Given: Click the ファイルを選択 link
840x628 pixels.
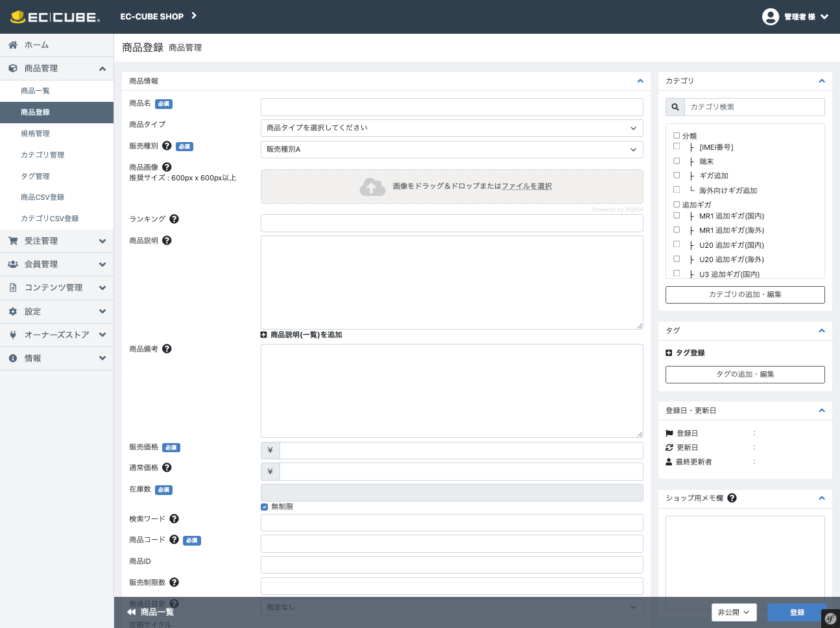Looking at the screenshot, I should (x=527, y=186).
